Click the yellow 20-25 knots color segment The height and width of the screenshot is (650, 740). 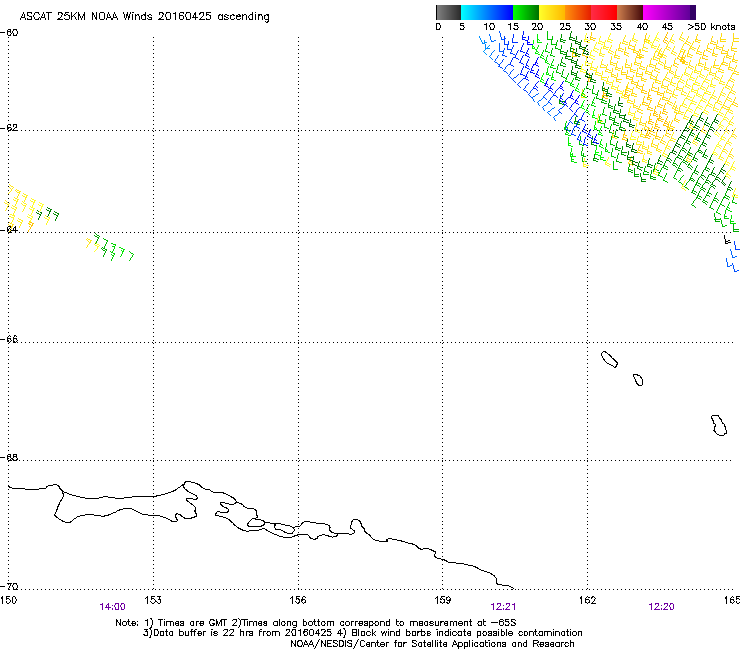tap(552, 12)
